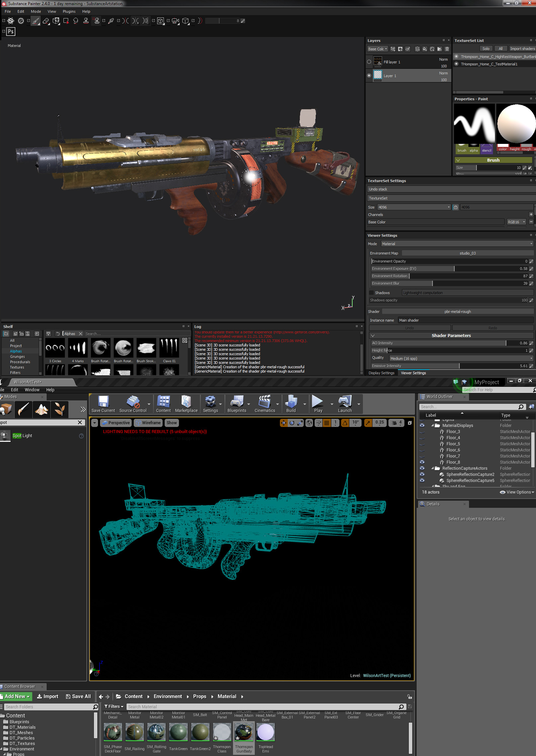Enable the Shadows checkbox in Viewer Settings

coord(371,292)
